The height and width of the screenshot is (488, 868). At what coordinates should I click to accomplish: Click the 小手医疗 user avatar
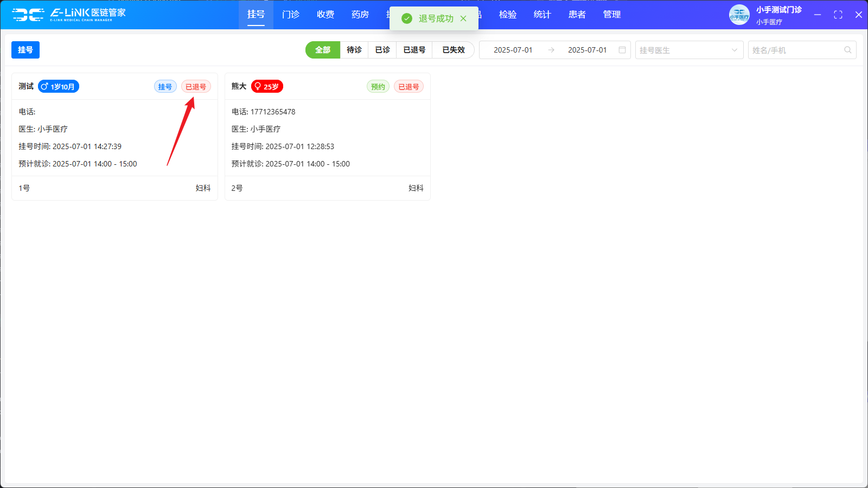pos(739,15)
